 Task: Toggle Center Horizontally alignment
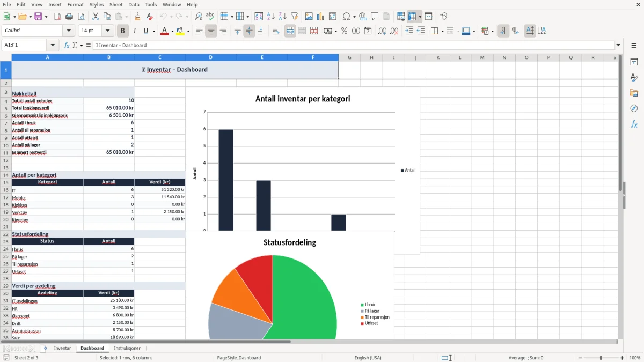point(211,31)
